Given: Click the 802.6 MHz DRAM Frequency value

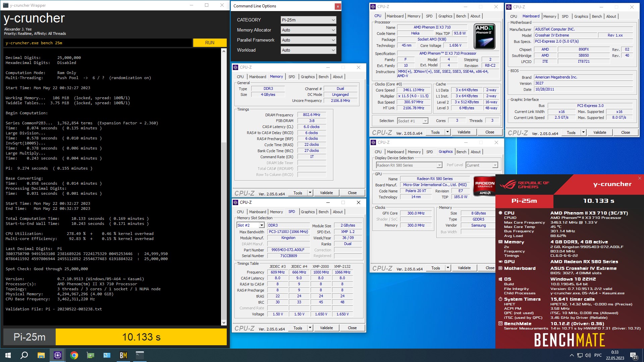Looking at the screenshot, I should coord(312,115).
